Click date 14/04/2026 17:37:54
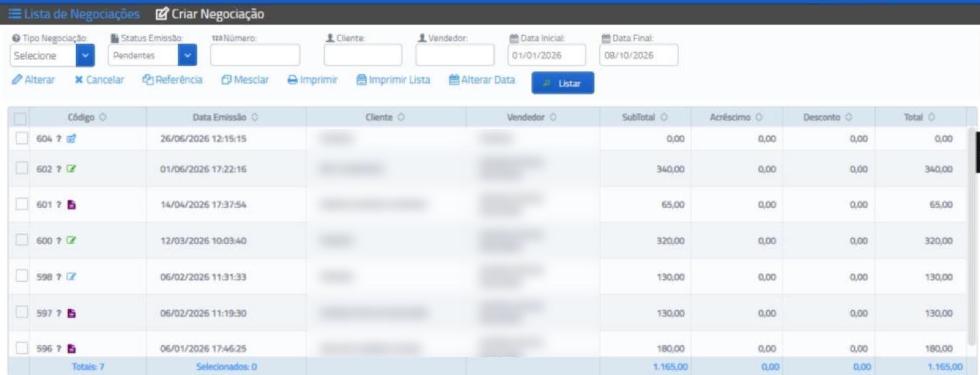Image resolution: width=980 pixels, height=375 pixels. (x=203, y=205)
